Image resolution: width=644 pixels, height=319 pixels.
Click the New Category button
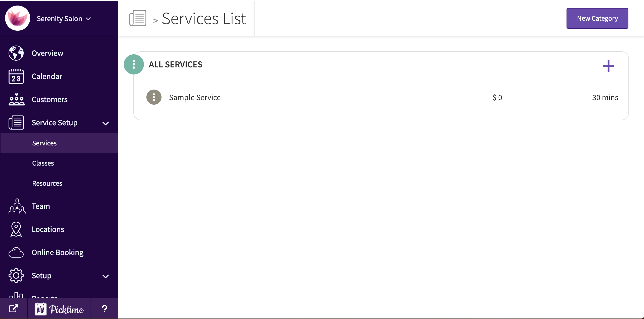click(x=597, y=18)
